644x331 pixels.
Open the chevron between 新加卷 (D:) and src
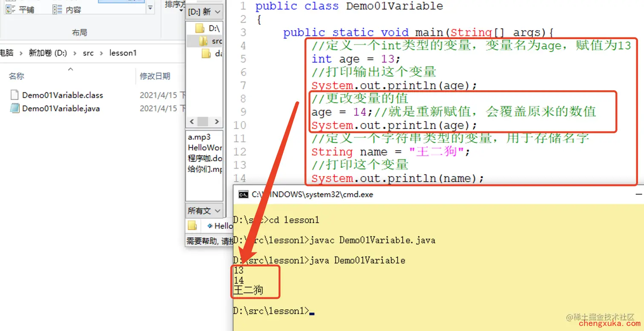point(75,53)
